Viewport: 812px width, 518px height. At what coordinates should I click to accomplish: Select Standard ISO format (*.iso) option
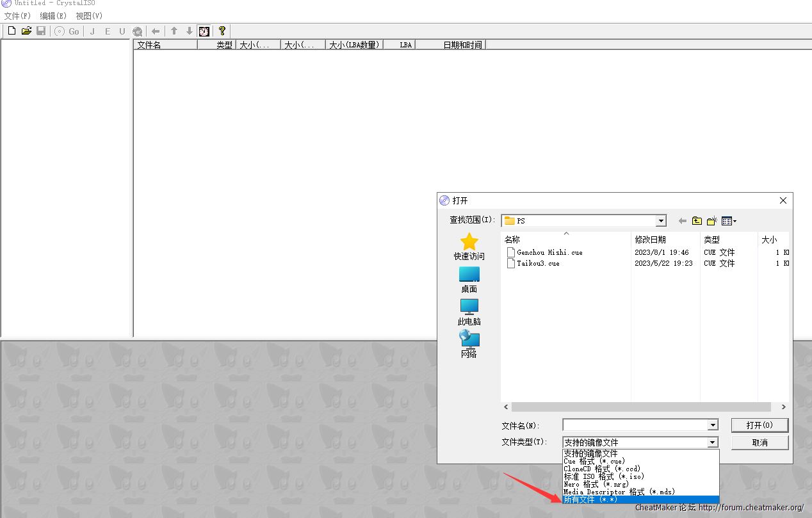click(603, 476)
